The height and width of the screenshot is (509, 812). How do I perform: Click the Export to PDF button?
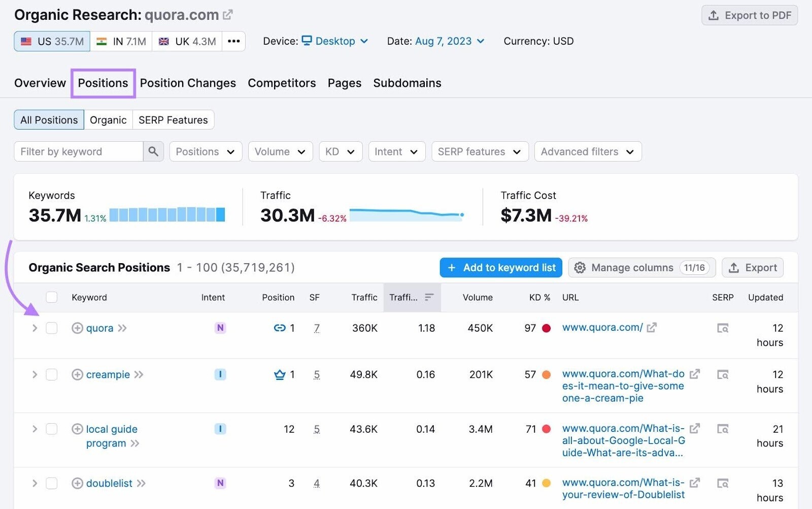pyautogui.click(x=750, y=15)
